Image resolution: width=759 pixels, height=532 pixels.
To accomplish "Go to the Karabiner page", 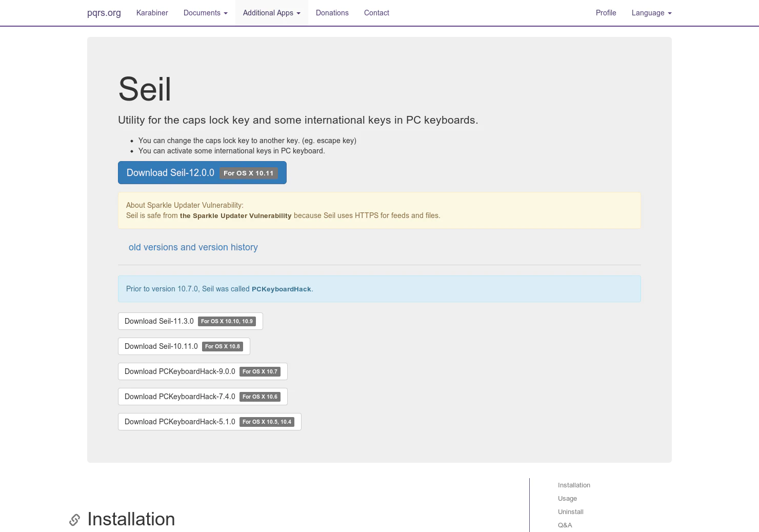I will tap(152, 13).
